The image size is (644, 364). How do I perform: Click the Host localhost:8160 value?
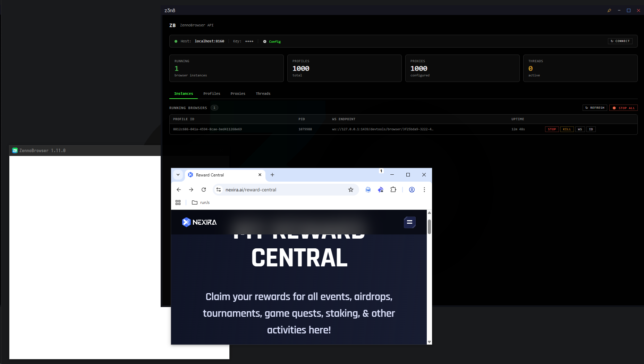click(x=209, y=41)
